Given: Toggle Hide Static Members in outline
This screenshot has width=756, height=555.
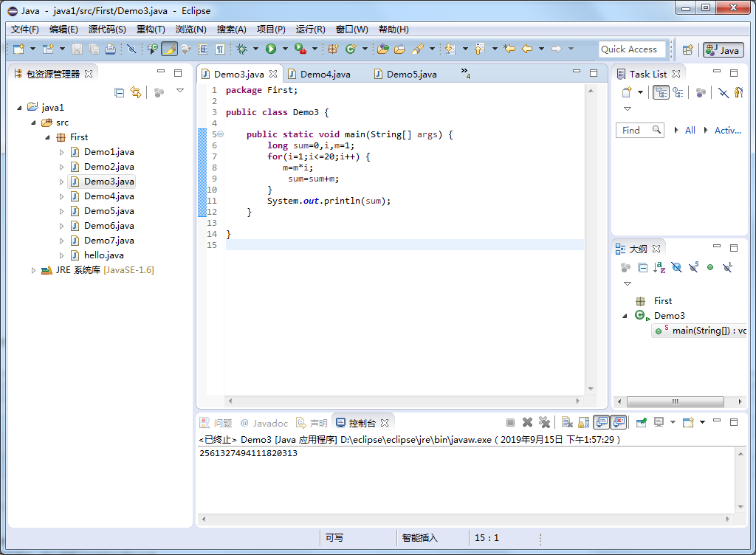Looking at the screenshot, I should (x=694, y=267).
